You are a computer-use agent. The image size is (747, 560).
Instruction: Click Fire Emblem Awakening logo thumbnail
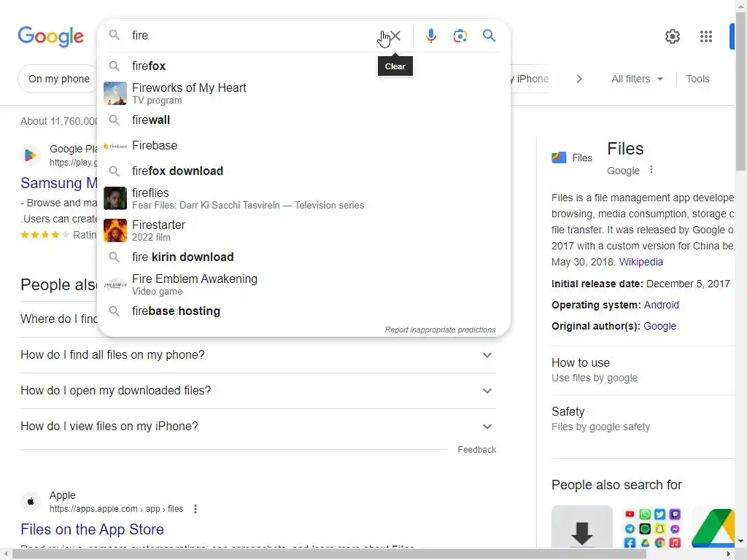pos(115,285)
